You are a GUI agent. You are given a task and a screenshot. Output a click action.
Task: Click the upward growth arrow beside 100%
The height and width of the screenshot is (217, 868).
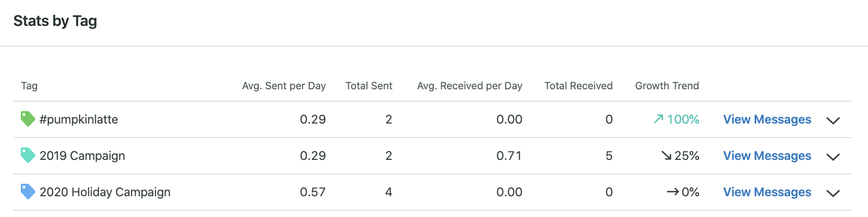click(x=659, y=119)
